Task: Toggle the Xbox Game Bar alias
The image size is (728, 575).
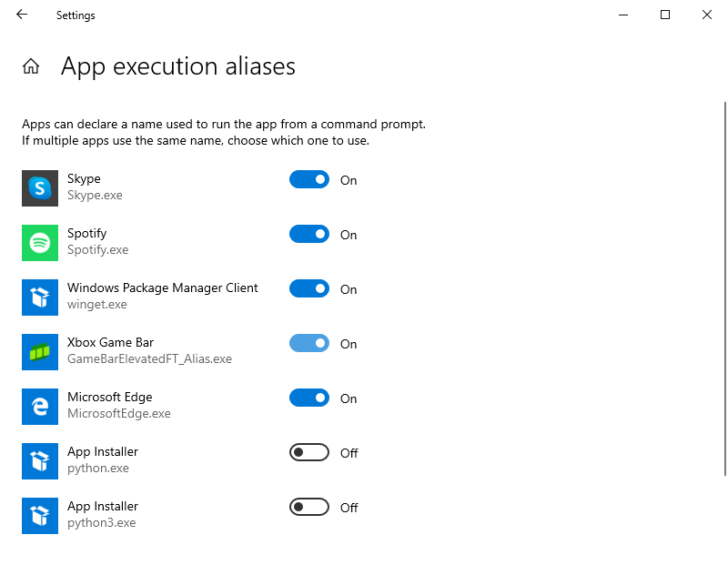Action: [x=309, y=344]
